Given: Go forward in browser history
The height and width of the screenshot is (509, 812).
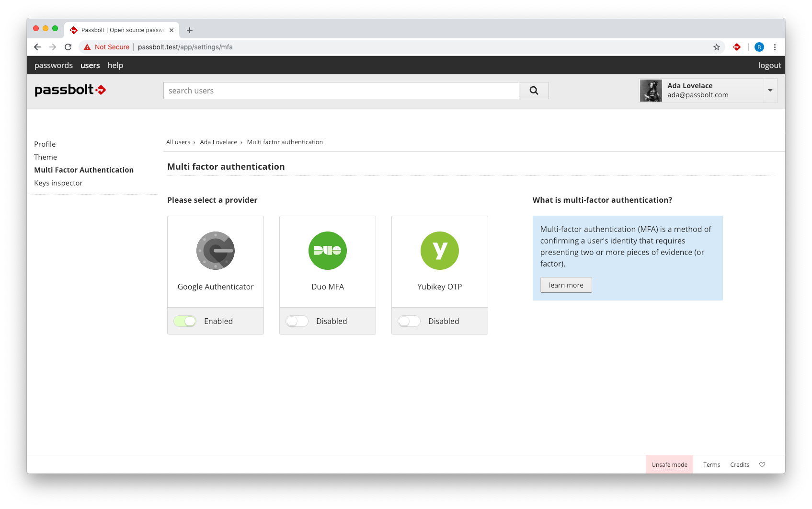Looking at the screenshot, I should click(53, 47).
